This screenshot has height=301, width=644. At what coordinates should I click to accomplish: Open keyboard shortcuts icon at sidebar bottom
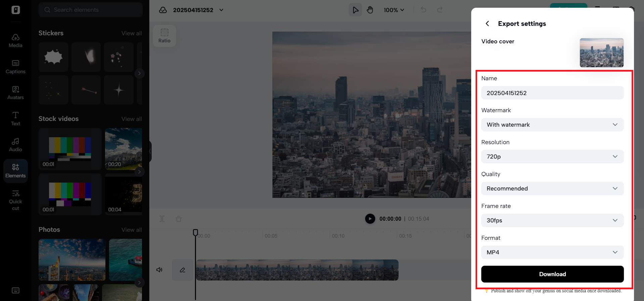click(15, 290)
